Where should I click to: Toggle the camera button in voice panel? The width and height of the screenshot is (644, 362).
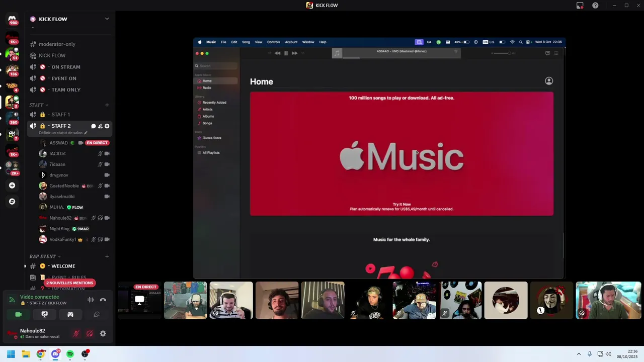[x=18, y=314]
